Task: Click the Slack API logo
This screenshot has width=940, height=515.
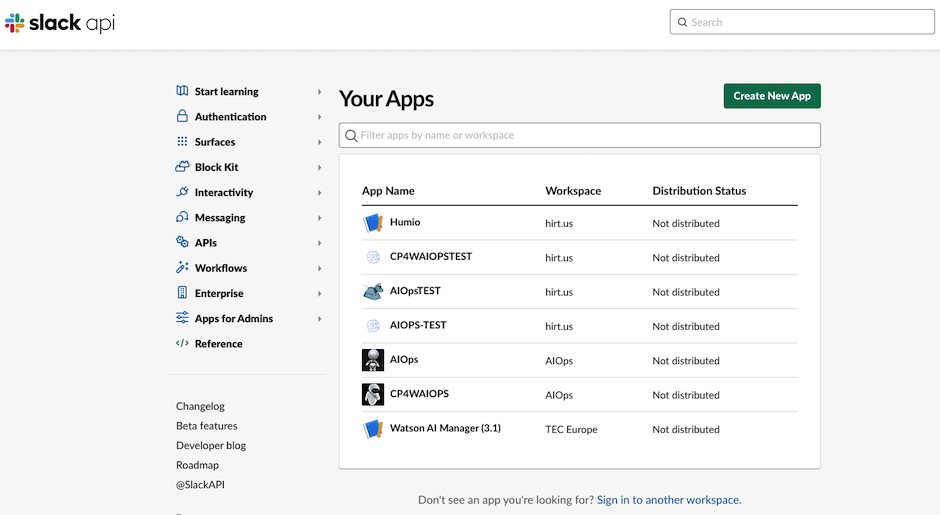Action: pyautogui.click(x=59, y=23)
